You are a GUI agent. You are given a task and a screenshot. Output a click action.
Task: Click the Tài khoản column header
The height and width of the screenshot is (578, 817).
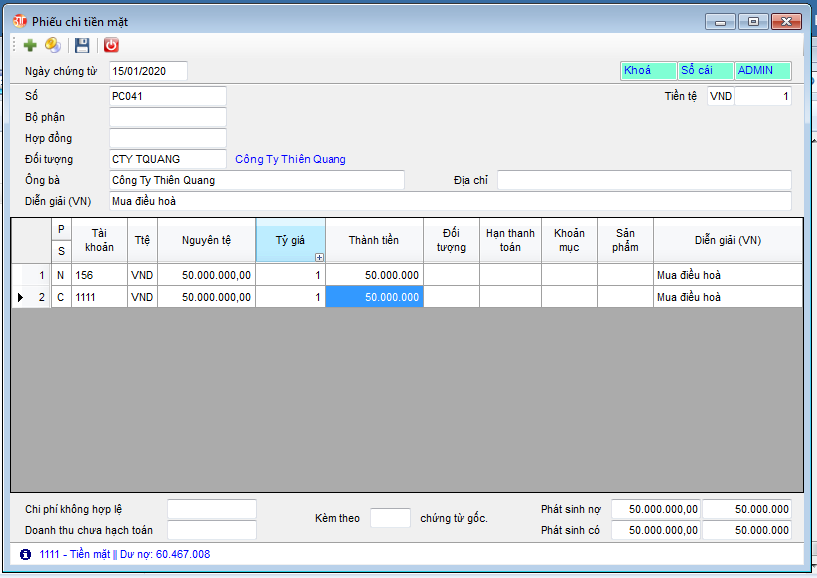[99, 241]
